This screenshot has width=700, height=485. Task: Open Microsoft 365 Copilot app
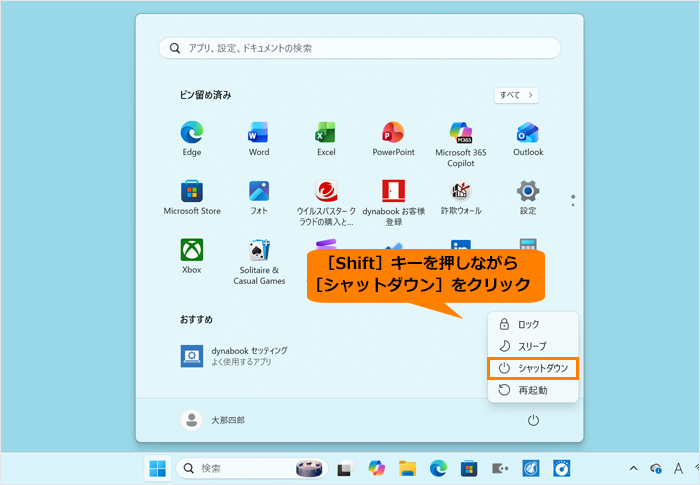pos(461,144)
